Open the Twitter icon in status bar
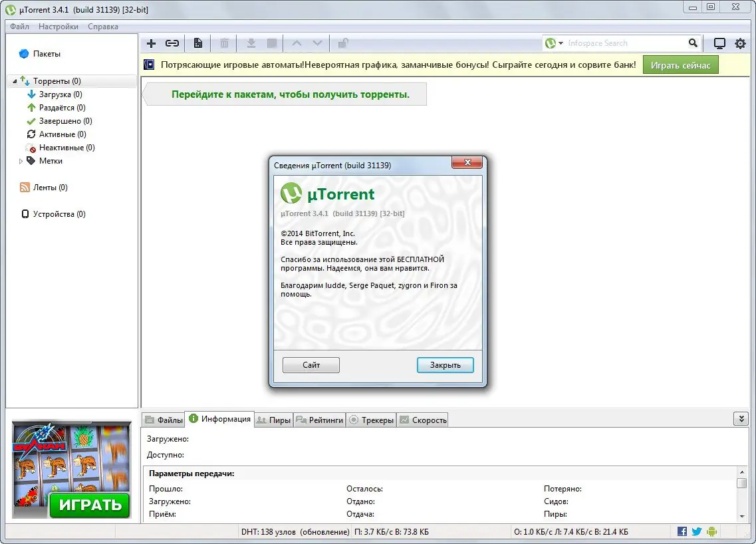The width and height of the screenshot is (756, 544). point(697,531)
